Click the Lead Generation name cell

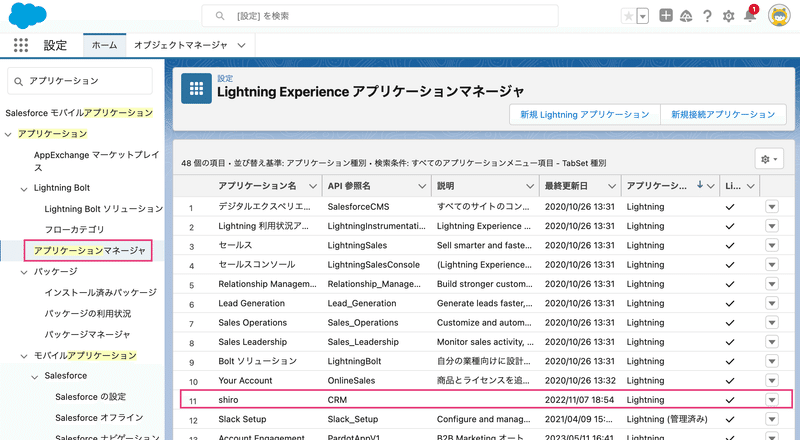point(252,303)
